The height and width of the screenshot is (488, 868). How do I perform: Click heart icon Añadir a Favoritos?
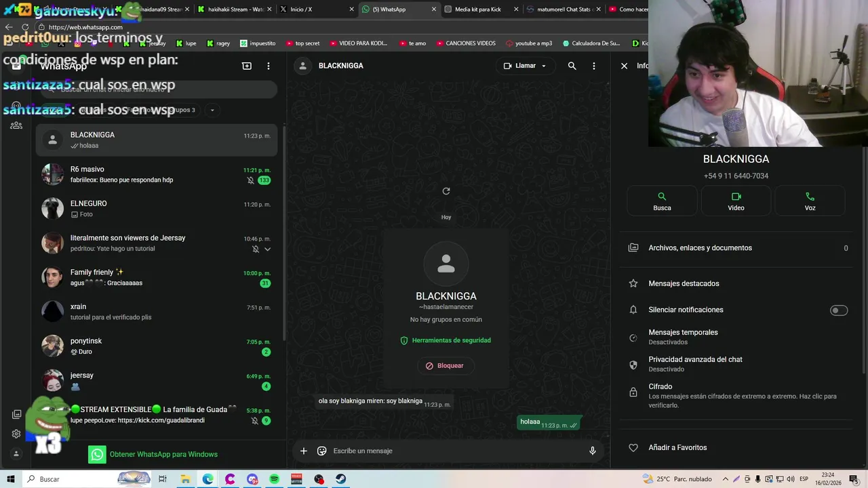633,447
